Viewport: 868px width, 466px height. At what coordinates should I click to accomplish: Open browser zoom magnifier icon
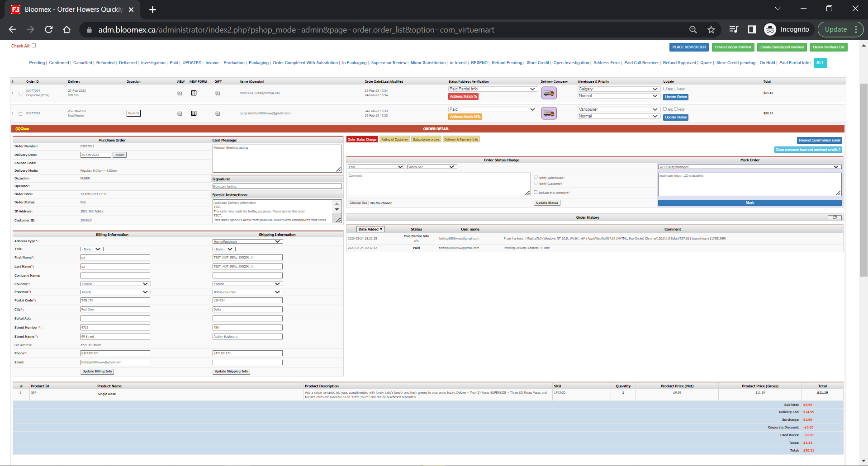(693, 29)
